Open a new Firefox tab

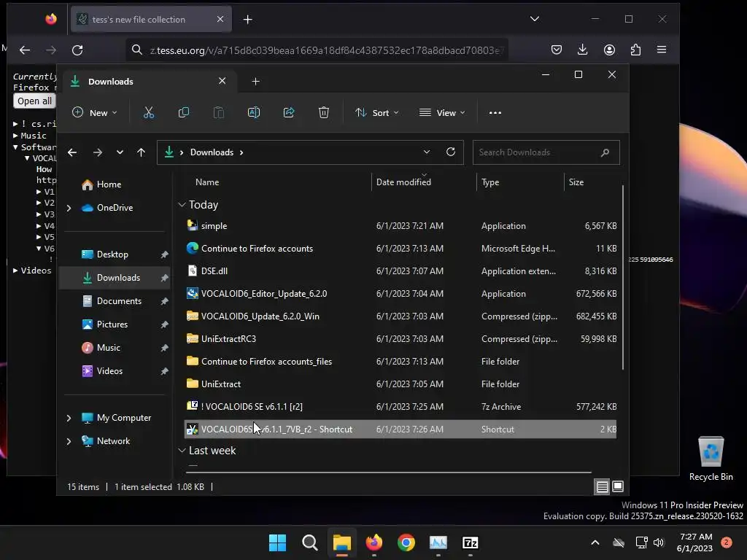(x=248, y=20)
